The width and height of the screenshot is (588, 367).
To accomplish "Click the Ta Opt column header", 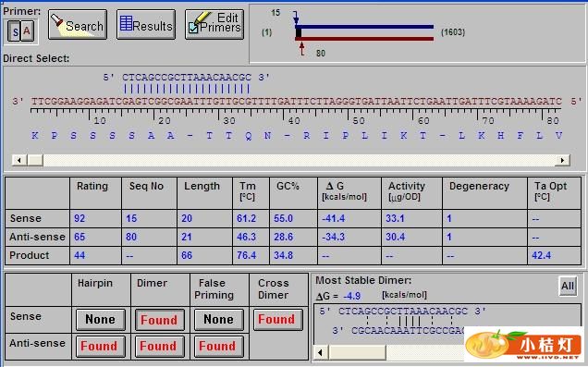I will click(550, 190).
